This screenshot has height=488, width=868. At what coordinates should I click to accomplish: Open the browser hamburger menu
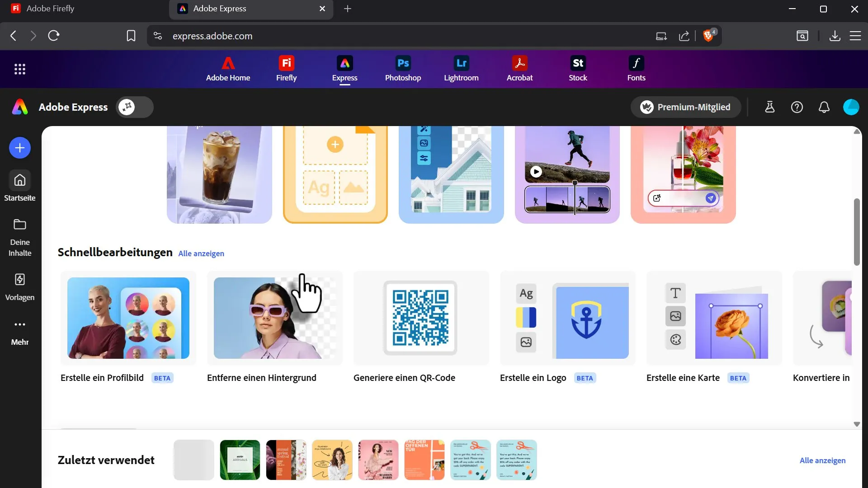coord(855,36)
